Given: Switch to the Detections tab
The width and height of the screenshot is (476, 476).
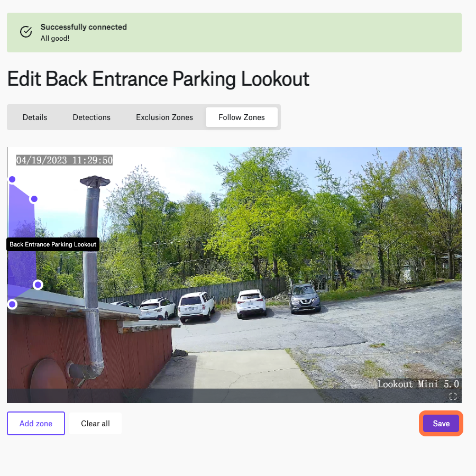Looking at the screenshot, I should click(91, 117).
